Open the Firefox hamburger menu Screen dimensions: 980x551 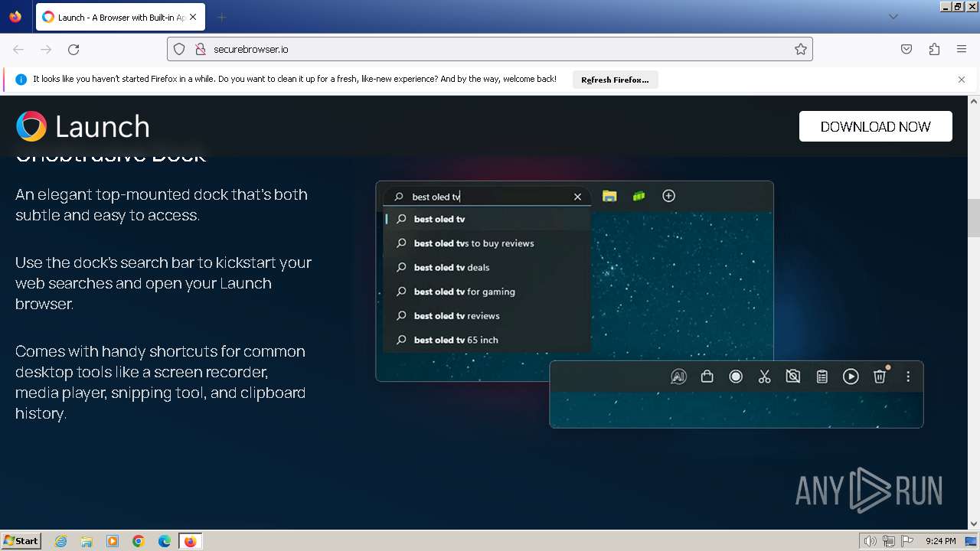962,49
